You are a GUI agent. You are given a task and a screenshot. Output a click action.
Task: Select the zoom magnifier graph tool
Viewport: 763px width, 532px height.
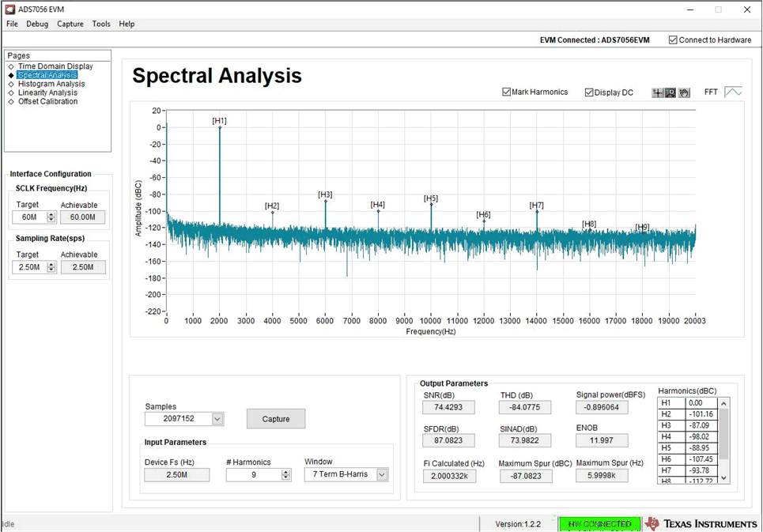[670, 92]
